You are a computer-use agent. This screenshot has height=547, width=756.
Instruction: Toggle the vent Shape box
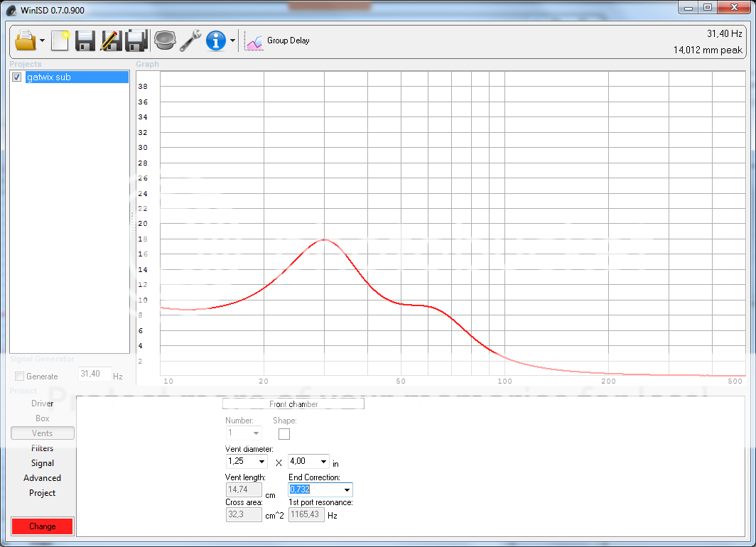coord(284,434)
